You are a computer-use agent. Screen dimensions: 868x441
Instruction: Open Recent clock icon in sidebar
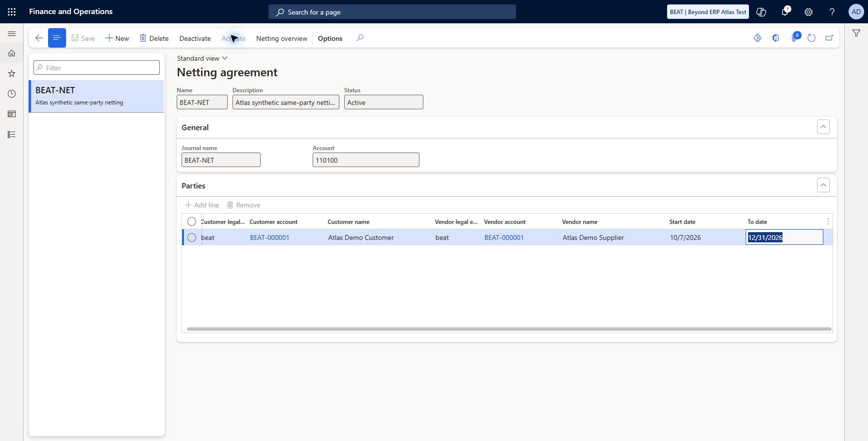pos(12,94)
